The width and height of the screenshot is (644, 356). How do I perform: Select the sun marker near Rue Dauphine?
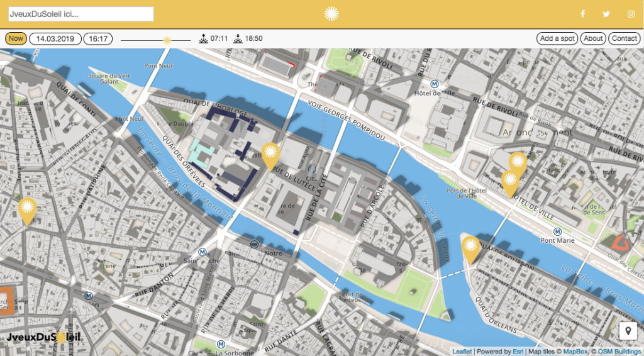pos(27,209)
